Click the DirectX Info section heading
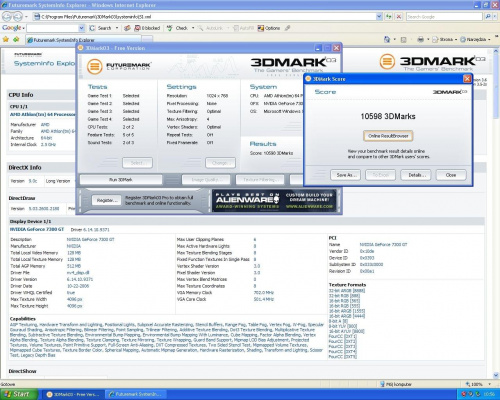 [25, 168]
